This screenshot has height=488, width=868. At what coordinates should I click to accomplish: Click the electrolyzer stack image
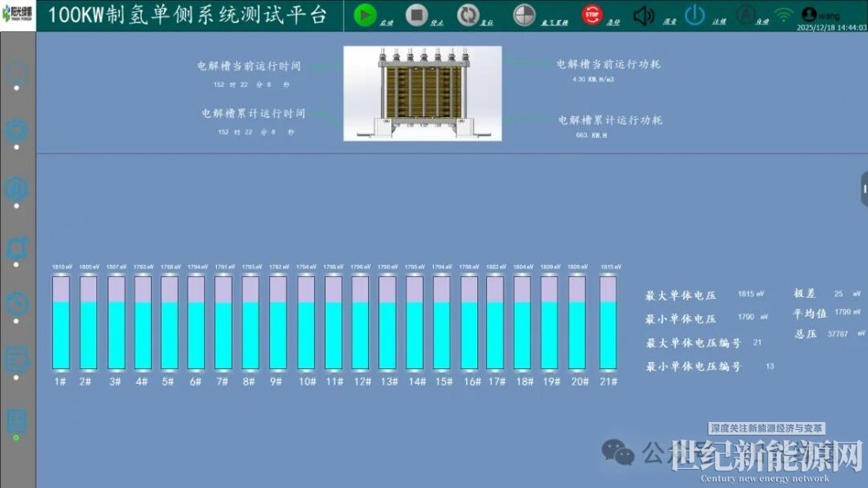pos(423,93)
